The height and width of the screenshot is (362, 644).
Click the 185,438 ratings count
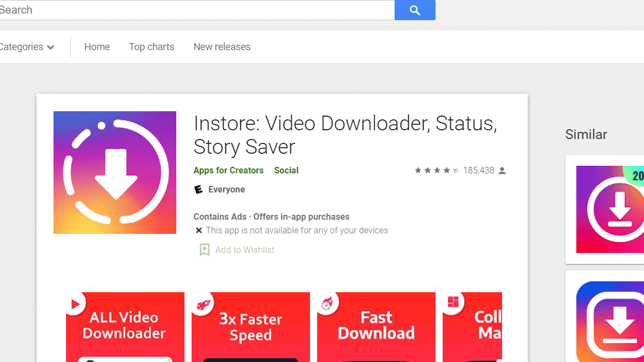coord(479,170)
